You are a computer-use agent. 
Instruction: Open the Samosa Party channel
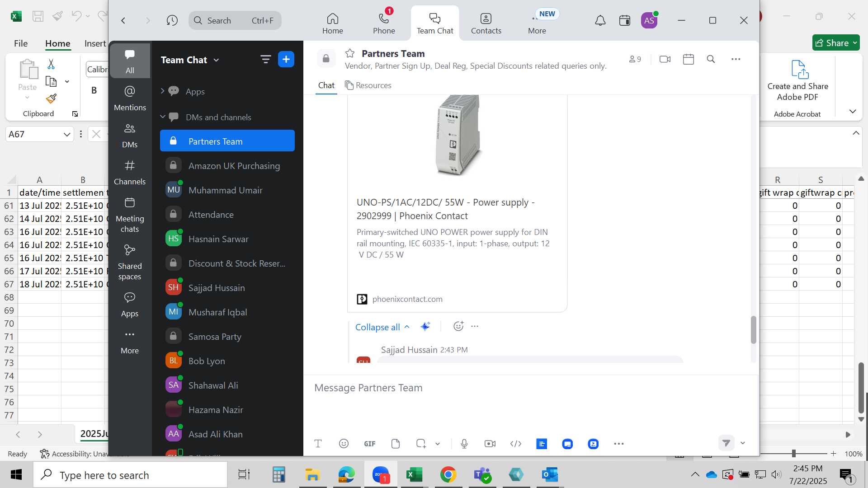click(227, 337)
